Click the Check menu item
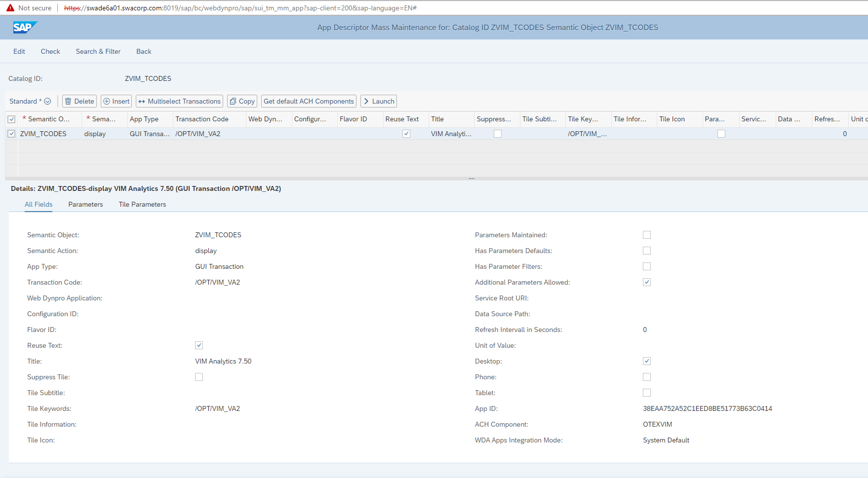Viewport: 868px width, 478px height. [x=50, y=51]
